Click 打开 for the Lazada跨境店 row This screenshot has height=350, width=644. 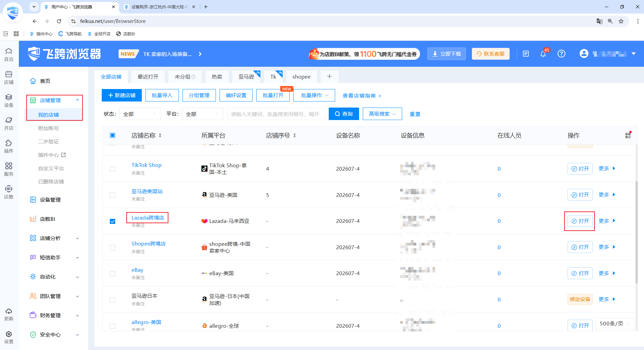580,221
